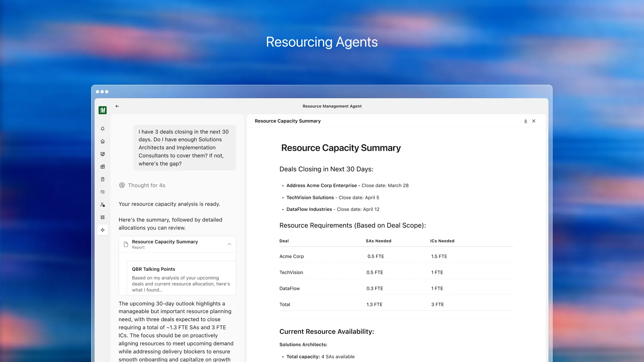644x362 pixels.
Task: Download the Resource Capacity Summary report
Action: [x=526, y=121]
